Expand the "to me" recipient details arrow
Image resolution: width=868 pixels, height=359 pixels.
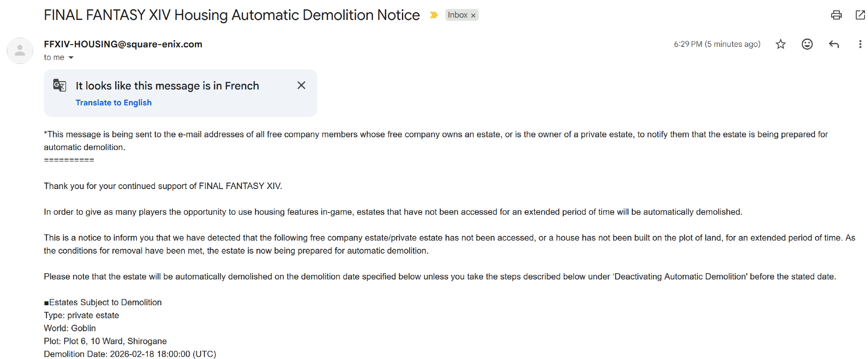71,58
